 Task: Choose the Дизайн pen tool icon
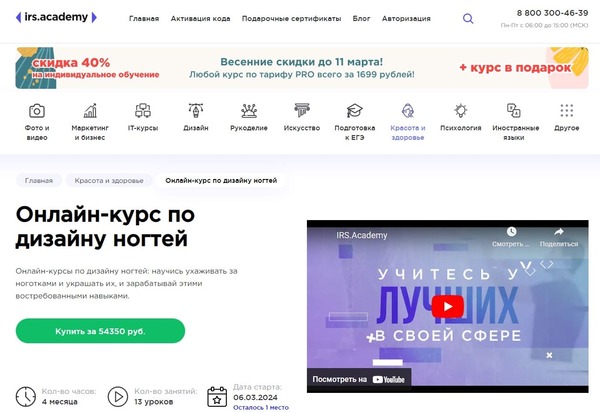[x=196, y=111]
